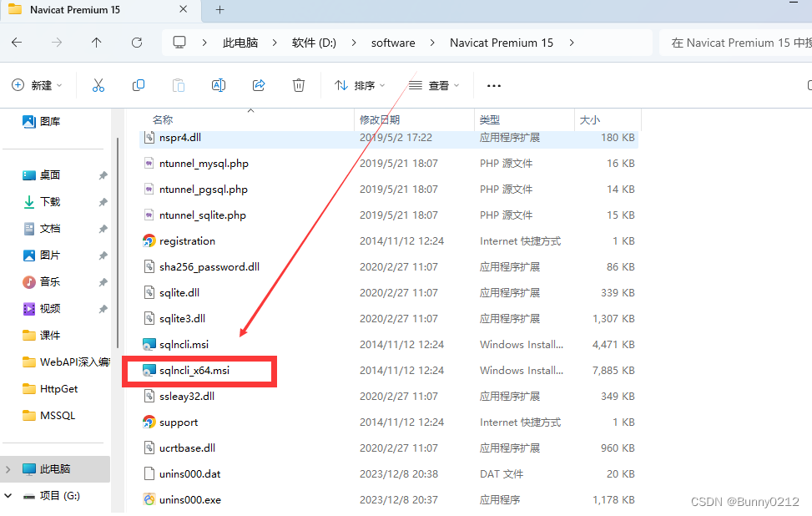Select the file sha256_password.dll

pyautogui.click(x=388, y=267)
